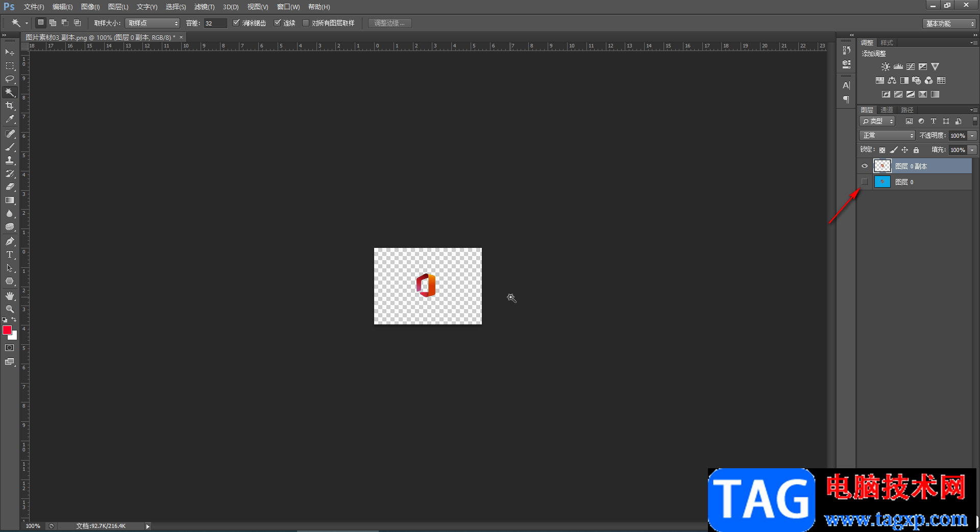Screen dimensions: 980x532
Task: Open the 基本功能 workspace dropdown
Action: [949, 23]
